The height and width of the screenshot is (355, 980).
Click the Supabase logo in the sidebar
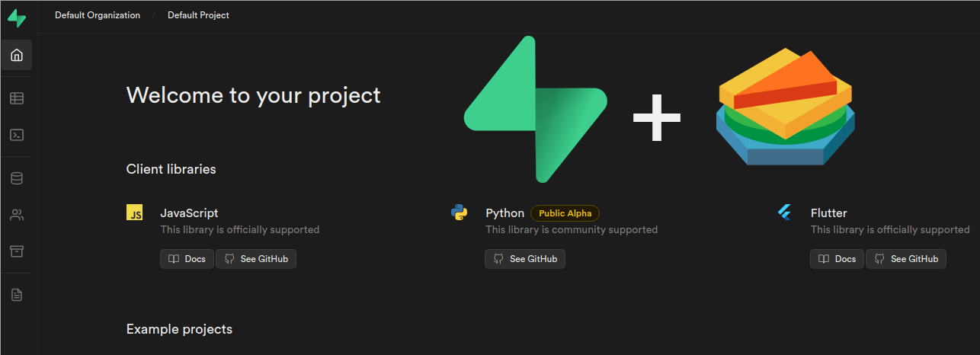16,18
